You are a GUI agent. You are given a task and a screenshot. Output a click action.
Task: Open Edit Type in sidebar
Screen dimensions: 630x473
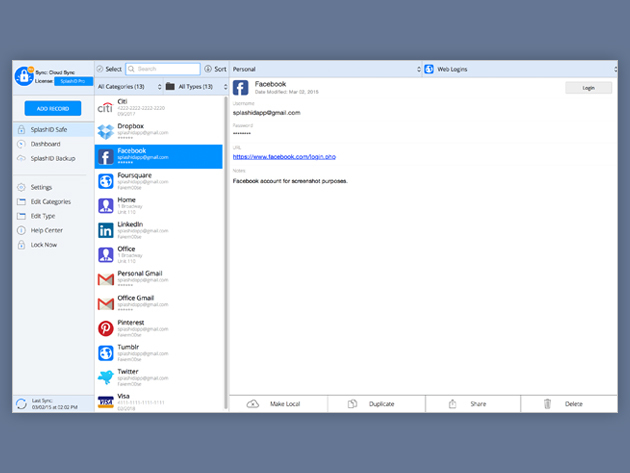point(53,216)
